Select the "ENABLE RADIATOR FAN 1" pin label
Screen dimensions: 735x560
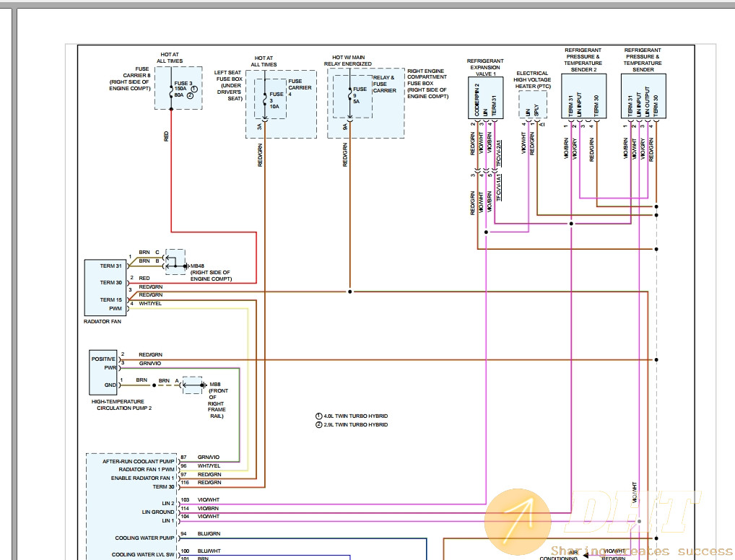(142, 478)
